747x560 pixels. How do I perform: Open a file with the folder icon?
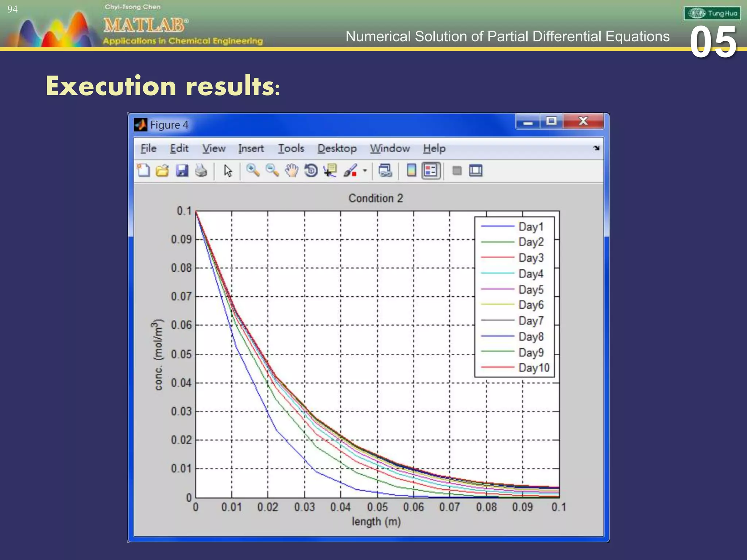(162, 170)
